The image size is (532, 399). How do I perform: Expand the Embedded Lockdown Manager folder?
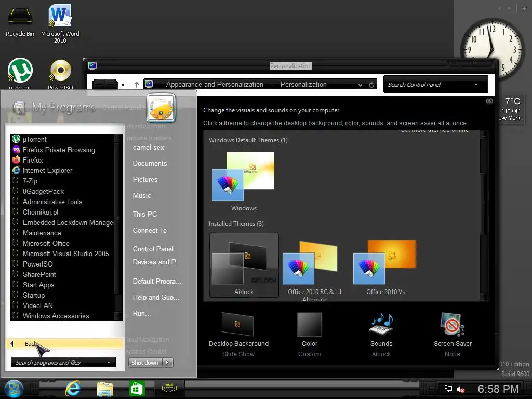[x=63, y=222]
